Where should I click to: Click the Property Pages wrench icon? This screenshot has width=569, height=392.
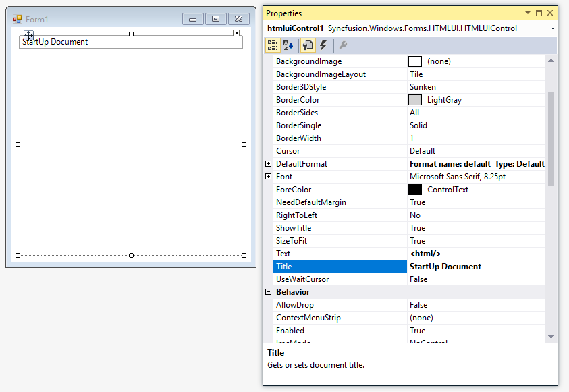[342, 45]
